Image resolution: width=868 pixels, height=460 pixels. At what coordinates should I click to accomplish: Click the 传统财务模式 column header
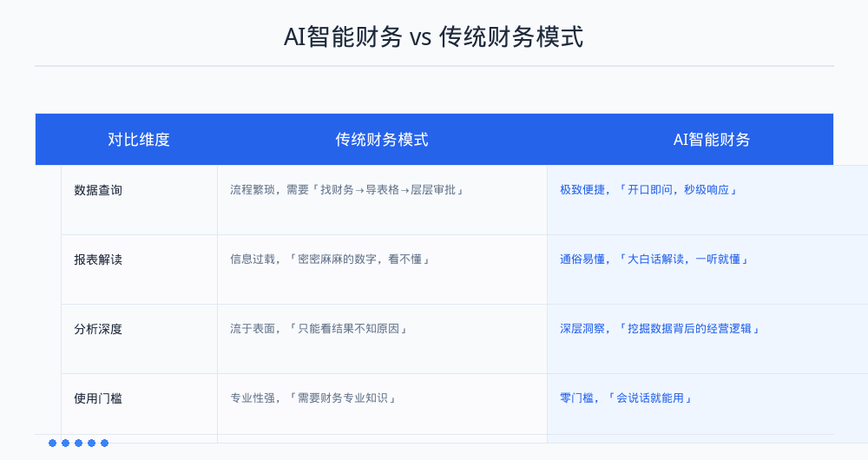coord(382,140)
